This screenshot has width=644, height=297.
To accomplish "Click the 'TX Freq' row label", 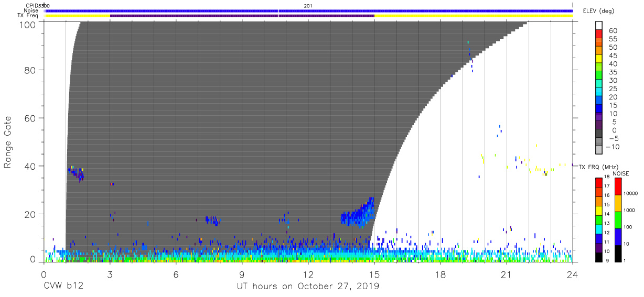I will point(29,16).
